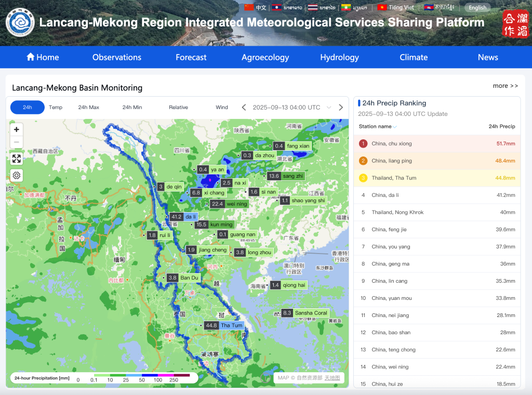The image size is (532, 395).
Task: Click the Thailand flag language icon
Action: click(x=313, y=7)
